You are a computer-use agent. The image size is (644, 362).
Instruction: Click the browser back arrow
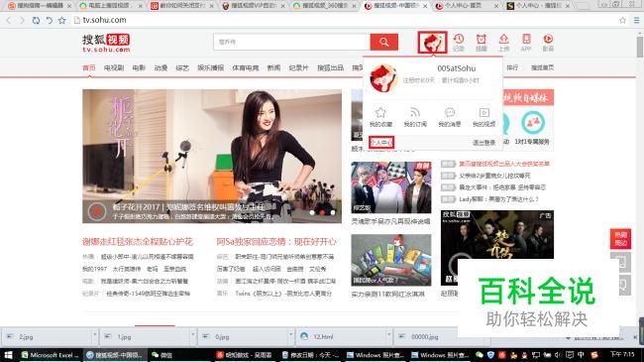coord(9,20)
